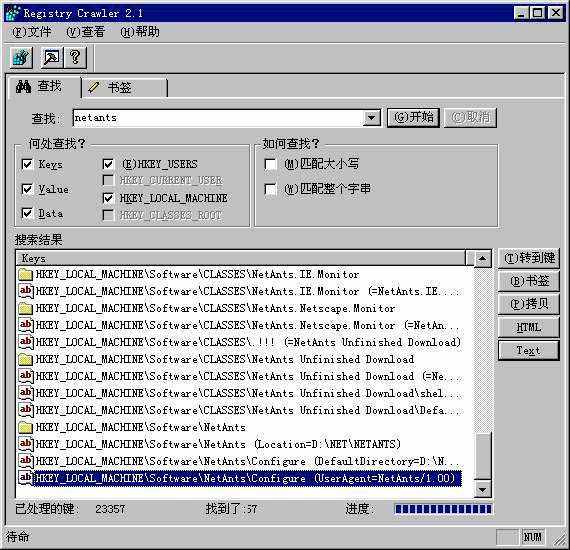This screenshot has width=570, height=550.
Task: Click the netants search input field
Action: pyautogui.click(x=218, y=118)
